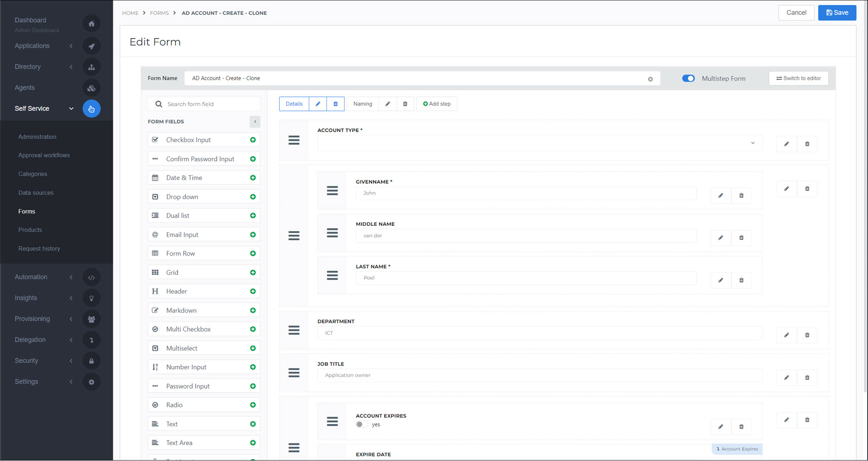Delete the Account Type field

click(x=807, y=144)
